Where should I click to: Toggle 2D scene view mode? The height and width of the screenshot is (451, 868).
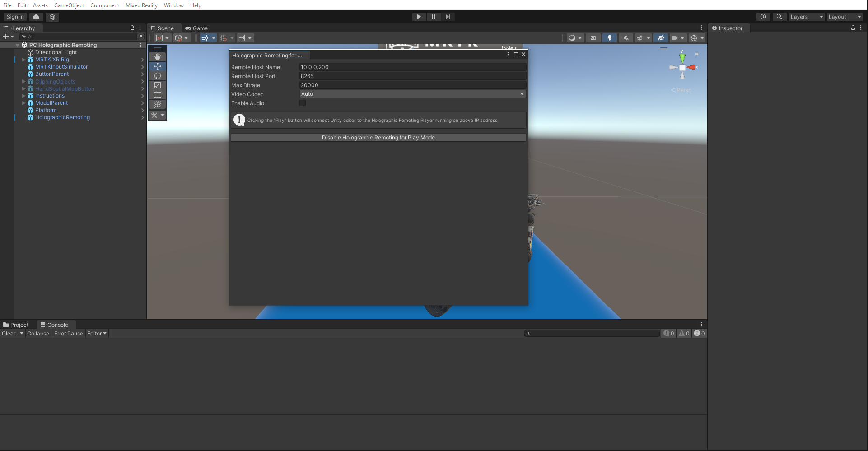click(593, 38)
